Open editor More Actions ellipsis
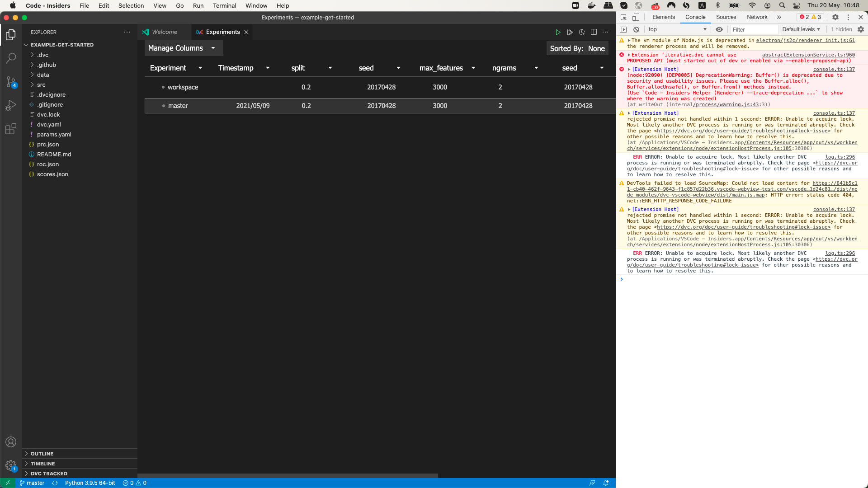This screenshot has width=868, height=488. pos(605,32)
